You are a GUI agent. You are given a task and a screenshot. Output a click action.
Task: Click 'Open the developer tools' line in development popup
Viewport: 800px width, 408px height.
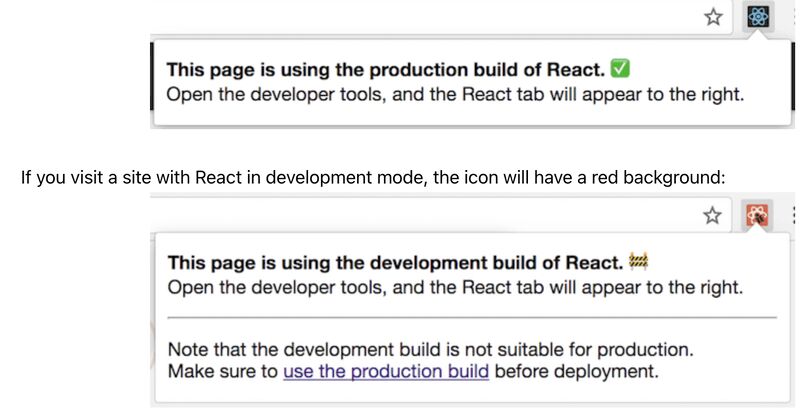[455, 288]
